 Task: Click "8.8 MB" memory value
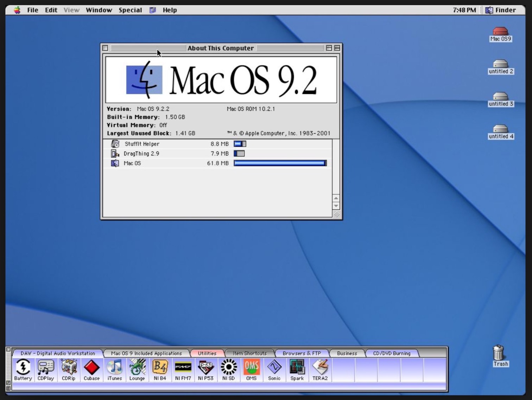click(220, 144)
